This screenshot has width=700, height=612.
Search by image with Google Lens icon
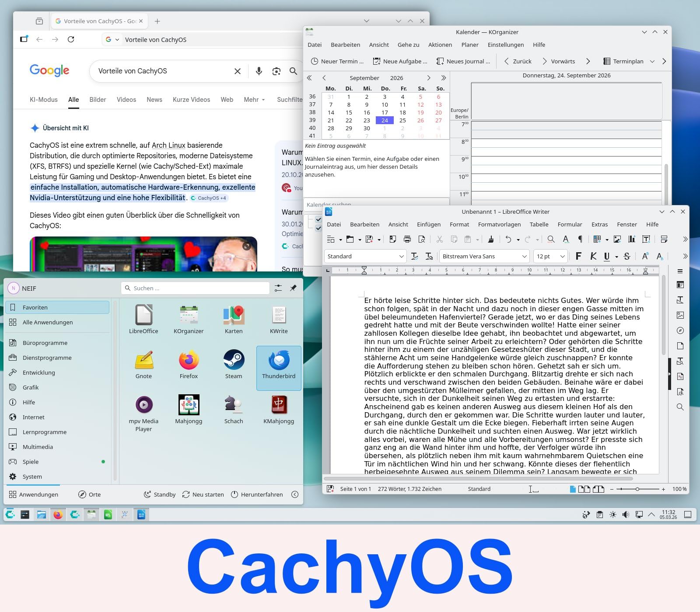[x=276, y=71]
